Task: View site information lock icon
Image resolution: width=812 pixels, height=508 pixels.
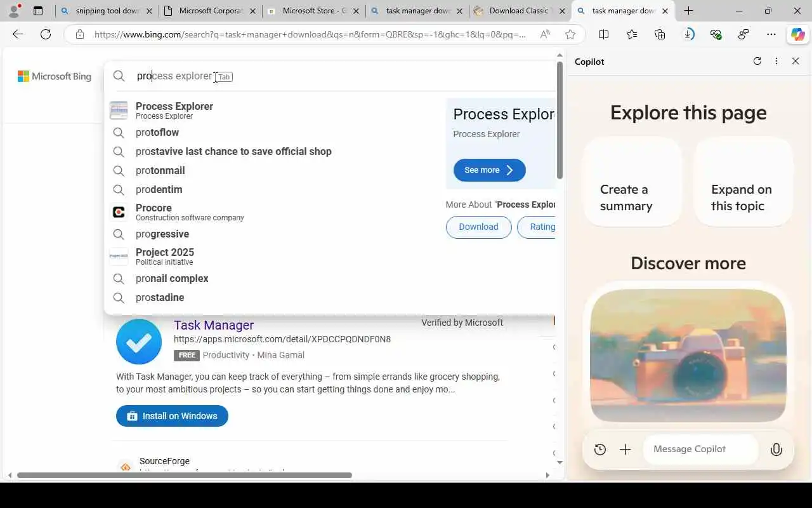Action: (80, 34)
